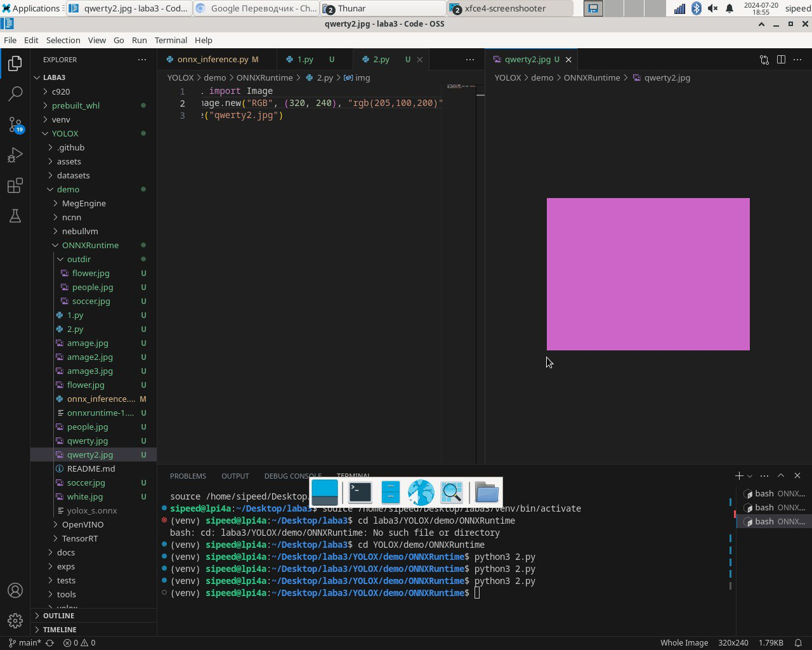Open soccer.jpg in outdir folder
812x650 pixels.
click(91, 301)
